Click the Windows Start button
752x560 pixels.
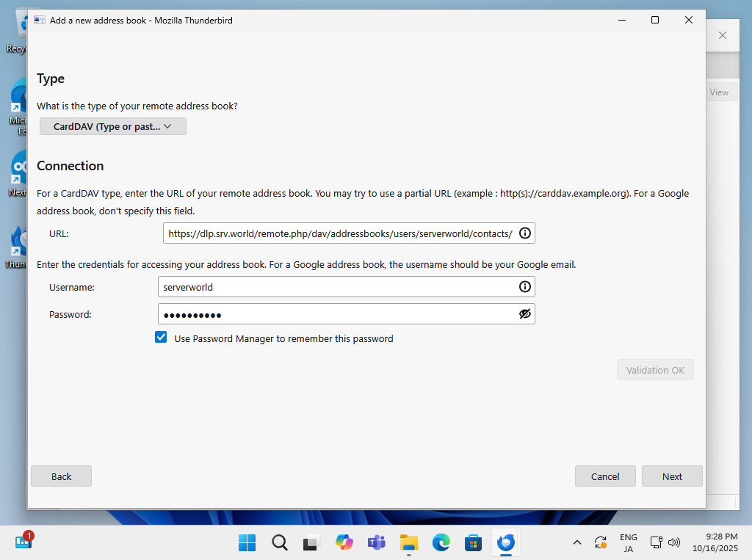click(x=247, y=543)
